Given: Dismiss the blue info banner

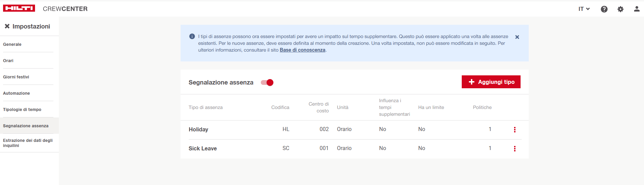Looking at the screenshot, I should (517, 37).
